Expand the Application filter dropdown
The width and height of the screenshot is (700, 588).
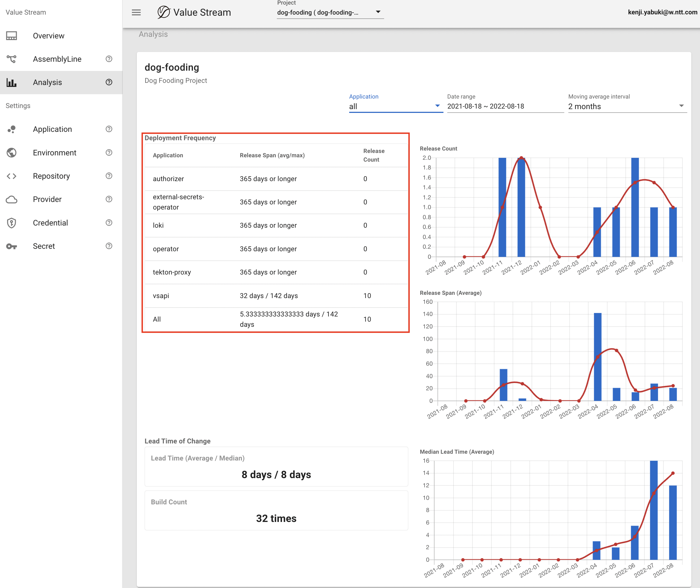[x=396, y=106]
